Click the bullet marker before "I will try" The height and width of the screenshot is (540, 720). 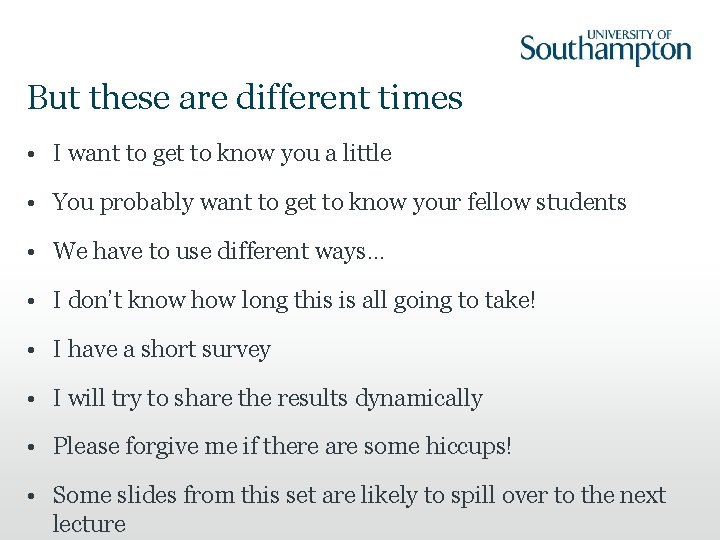[x=33, y=399]
